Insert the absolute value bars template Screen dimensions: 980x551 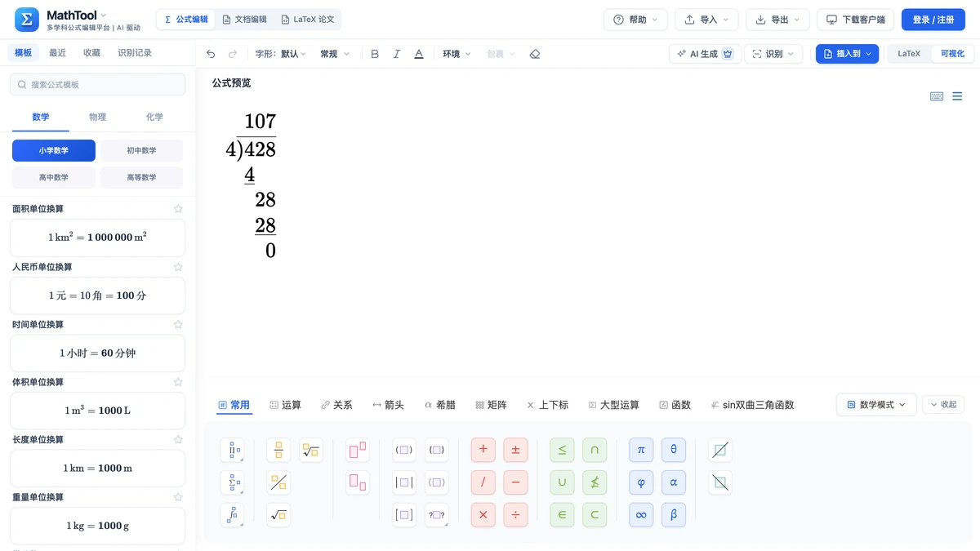[404, 482]
